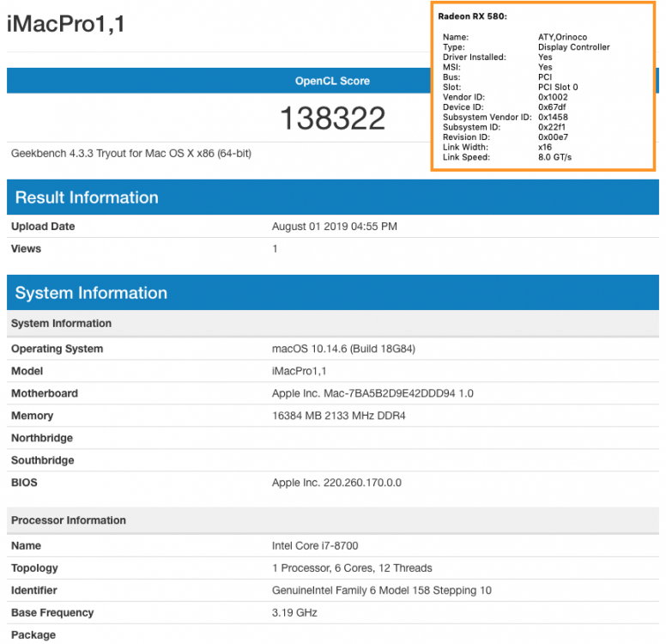
Task: Click the Driver Installed label
Action: coord(475,57)
